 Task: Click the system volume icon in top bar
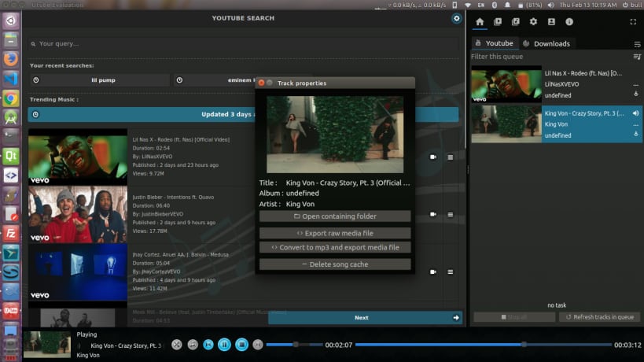click(x=550, y=5)
